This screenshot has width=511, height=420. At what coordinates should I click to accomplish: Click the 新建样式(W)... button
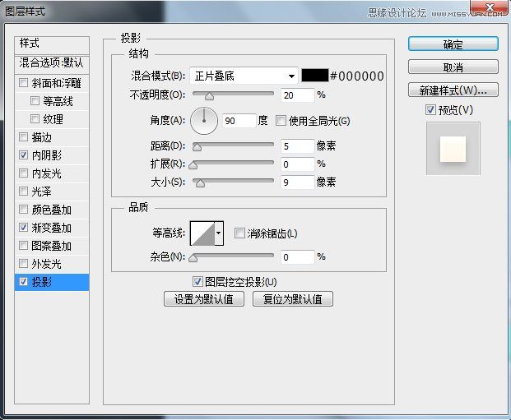click(453, 90)
